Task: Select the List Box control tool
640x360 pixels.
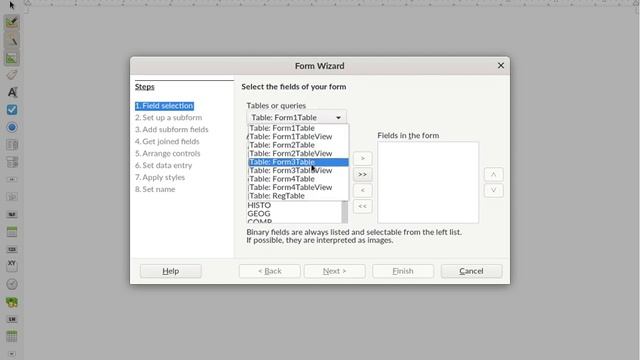Action: click(x=12, y=145)
